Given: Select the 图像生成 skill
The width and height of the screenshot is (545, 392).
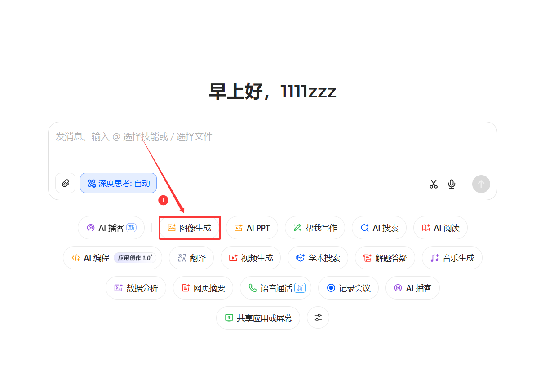Looking at the screenshot, I should 190,228.
